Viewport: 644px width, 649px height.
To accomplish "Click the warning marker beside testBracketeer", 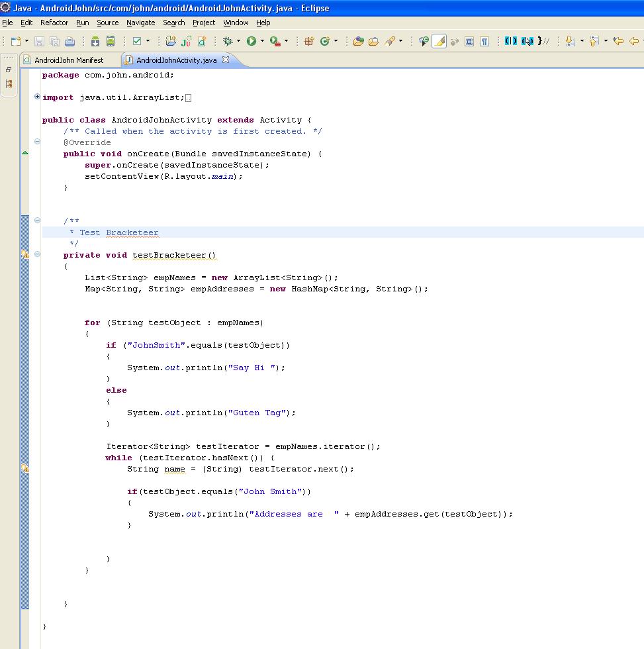I will point(24,255).
